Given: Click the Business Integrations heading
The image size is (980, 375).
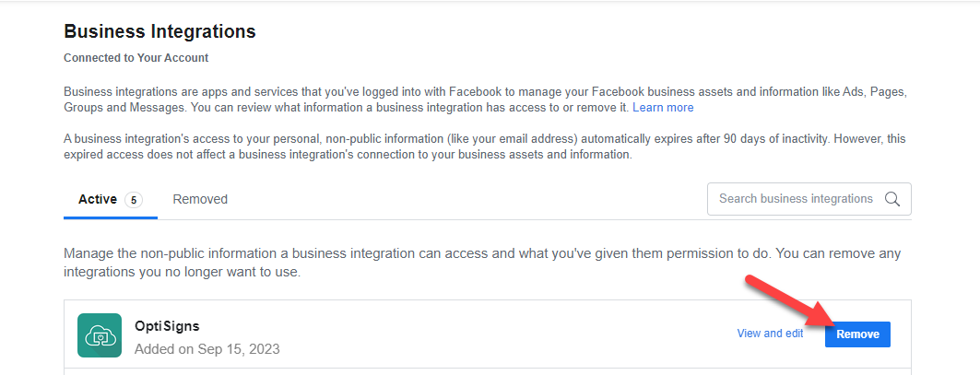Looking at the screenshot, I should point(160,31).
